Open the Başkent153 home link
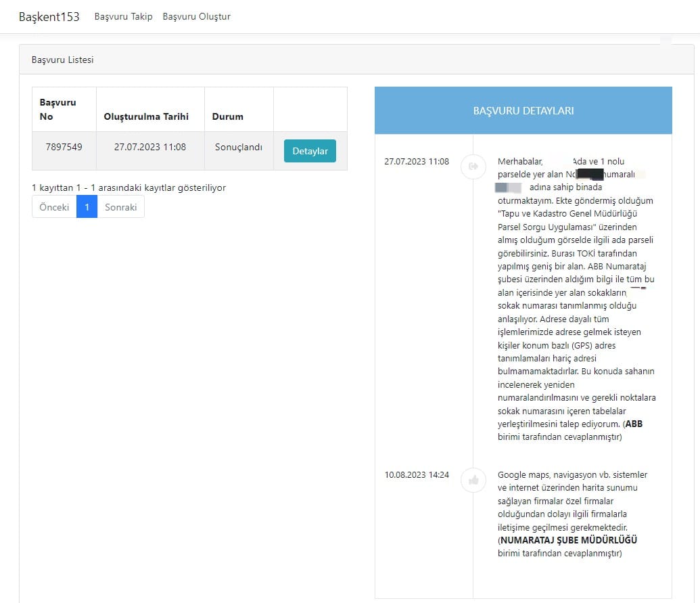The width and height of the screenshot is (700, 603). pos(49,16)
